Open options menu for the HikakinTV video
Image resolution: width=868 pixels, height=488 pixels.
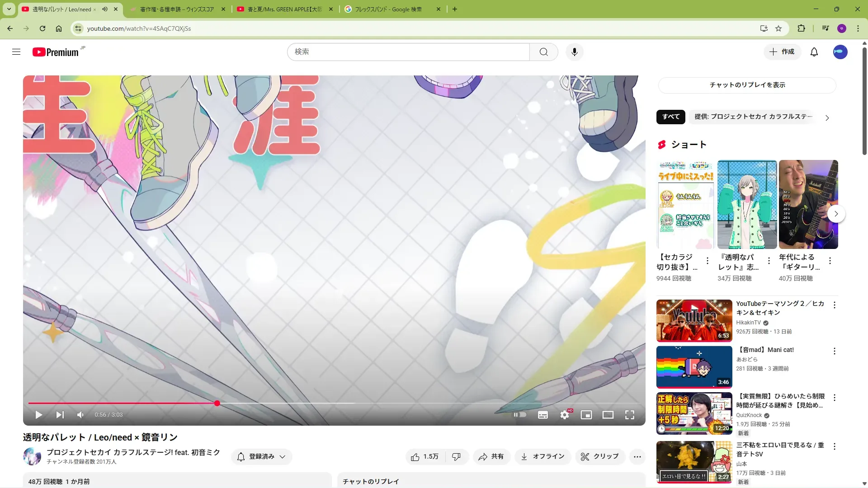point(835,305)
